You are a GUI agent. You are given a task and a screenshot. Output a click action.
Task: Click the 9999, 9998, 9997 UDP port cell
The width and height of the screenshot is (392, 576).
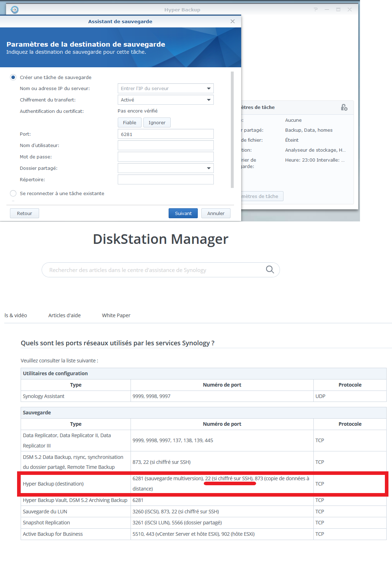point(222,396)
